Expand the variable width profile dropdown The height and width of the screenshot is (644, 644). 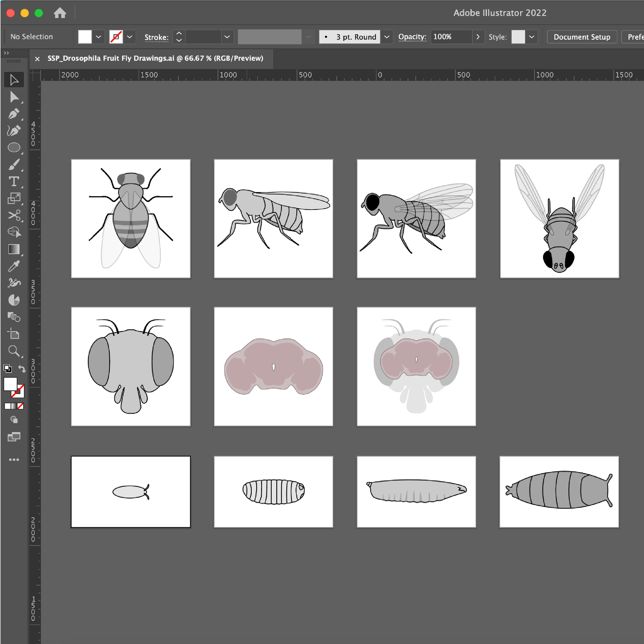308,37
